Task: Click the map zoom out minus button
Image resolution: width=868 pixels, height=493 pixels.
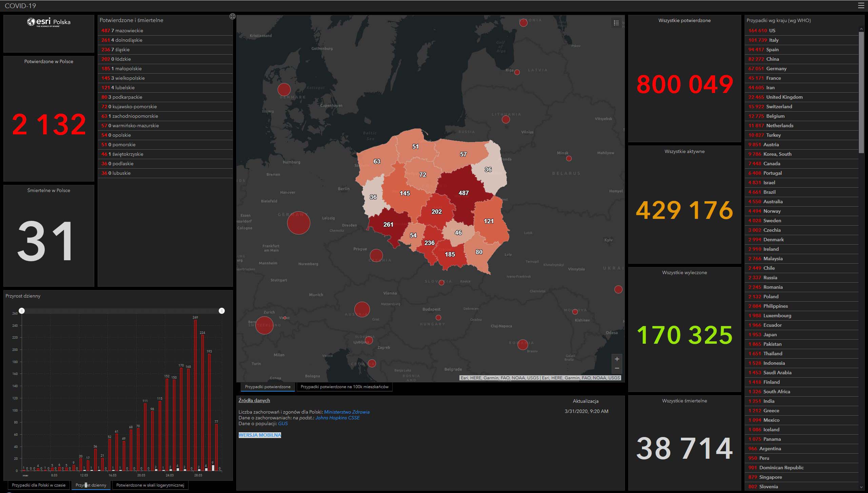Action: pos(617,368)
